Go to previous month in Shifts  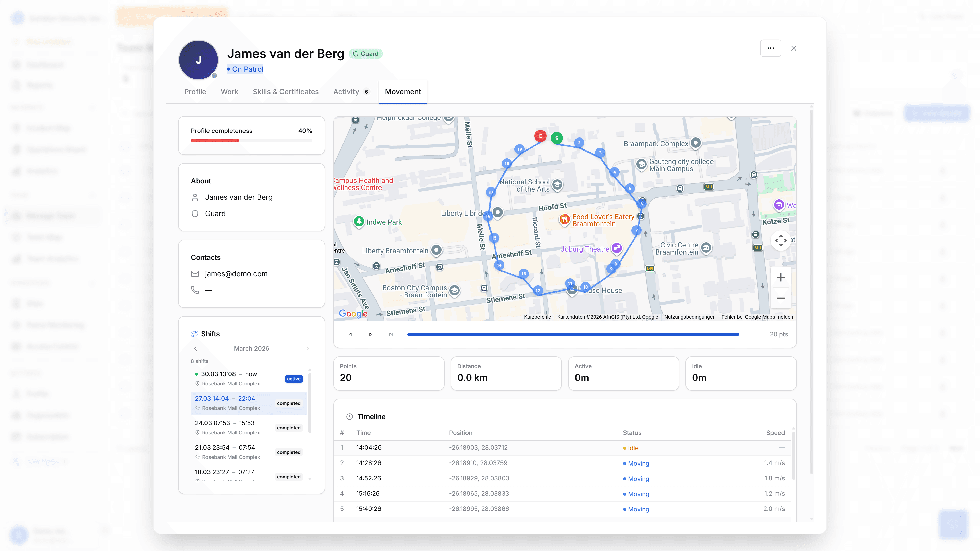[195, 348]
